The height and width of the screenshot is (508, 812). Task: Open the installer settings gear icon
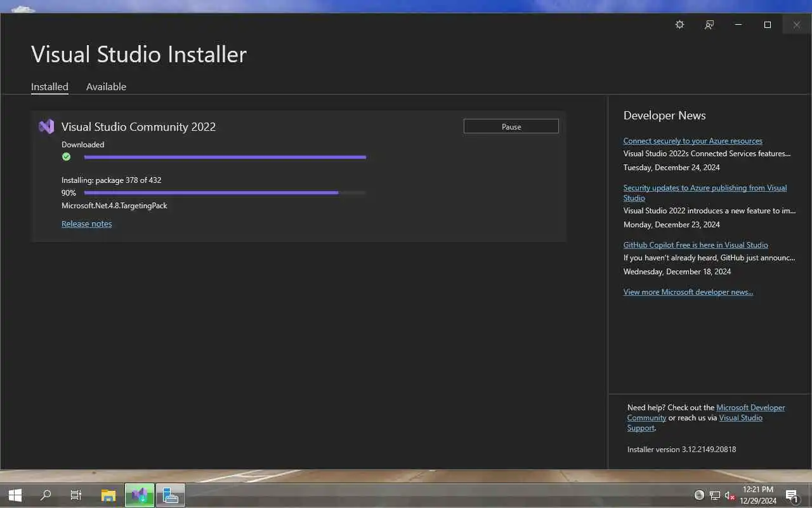(x=679, y=25)
